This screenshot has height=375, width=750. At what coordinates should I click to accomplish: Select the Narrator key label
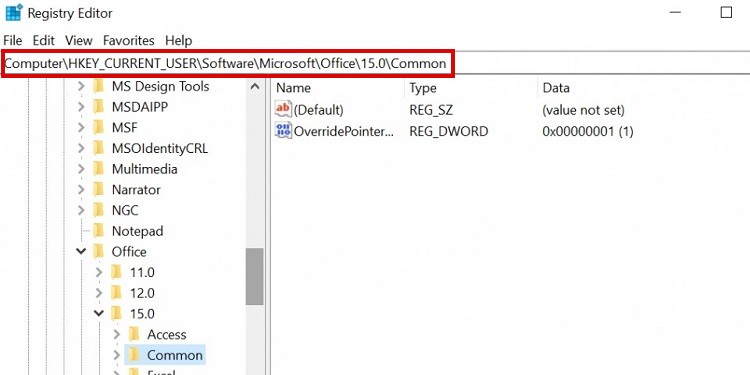136,190
